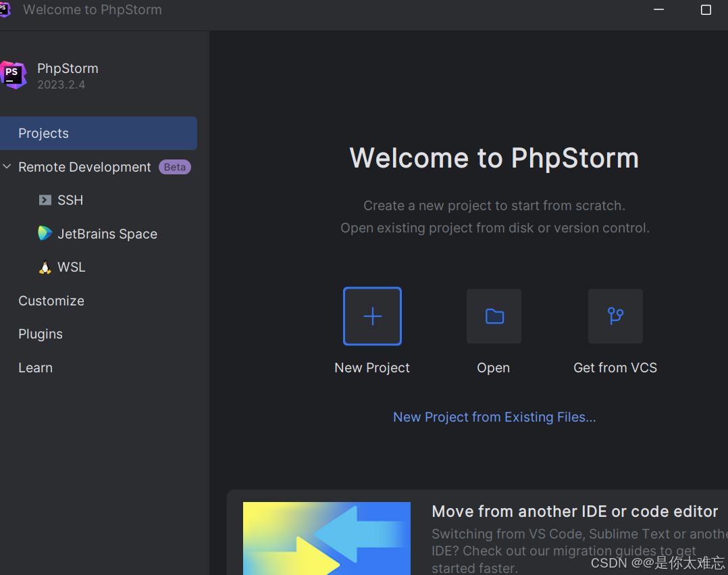Open the Learn tab
The width and height of the screenshot is (728, 575).
[35, 368]
